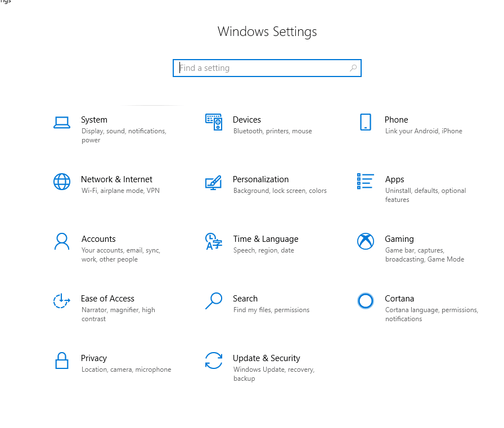Click the Ease of Access title text
Screen dimensions: 504x428
pyautogui.click(x=107, y=299)
